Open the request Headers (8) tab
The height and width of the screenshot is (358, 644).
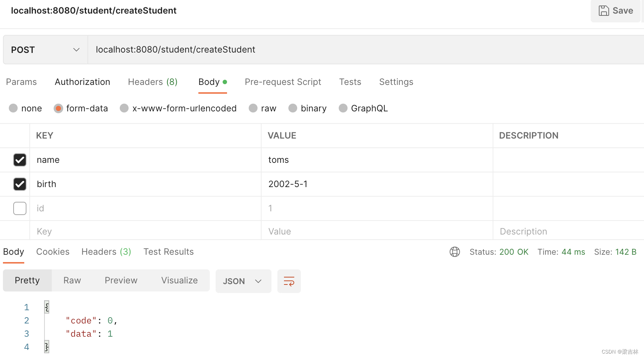pos(153,82)
